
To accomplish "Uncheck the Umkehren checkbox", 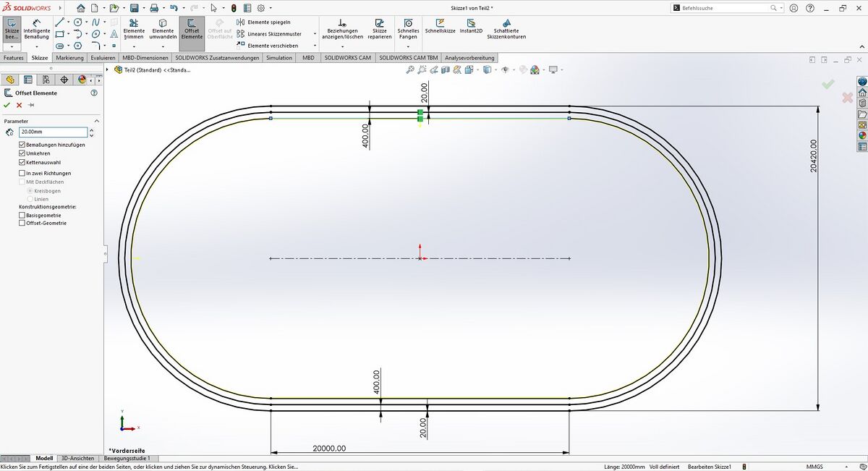I will click(22, 153).
